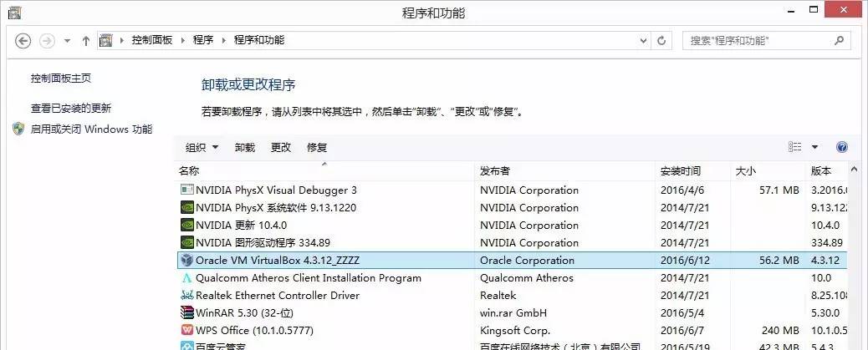868x350 pixels.
Task: Sort by the 版本 column header
Action: click(x=826, y=171)
